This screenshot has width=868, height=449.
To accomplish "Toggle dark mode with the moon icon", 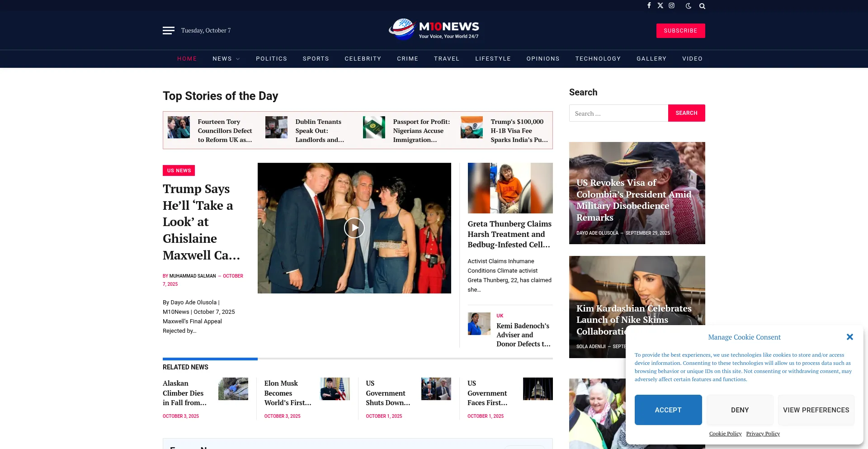I will pos(688,6).
